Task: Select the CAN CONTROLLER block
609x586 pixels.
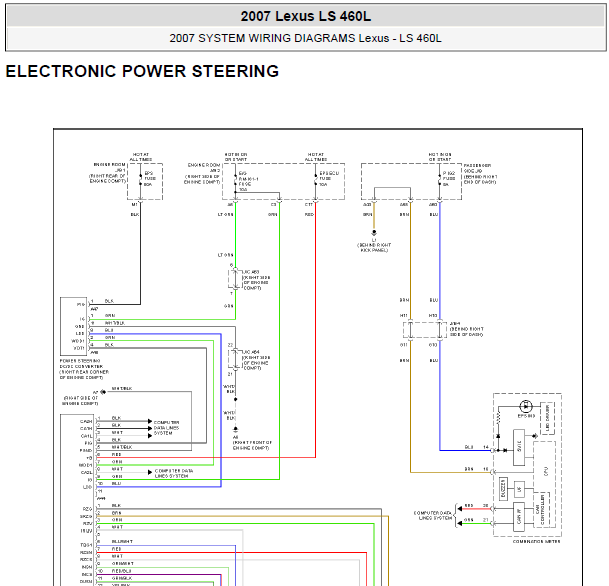Action: click(x=541, y=509)
